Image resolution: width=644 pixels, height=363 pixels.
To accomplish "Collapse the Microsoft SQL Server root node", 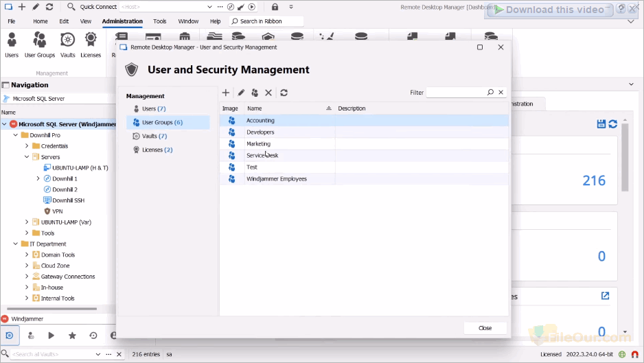I will click(4, 124).
